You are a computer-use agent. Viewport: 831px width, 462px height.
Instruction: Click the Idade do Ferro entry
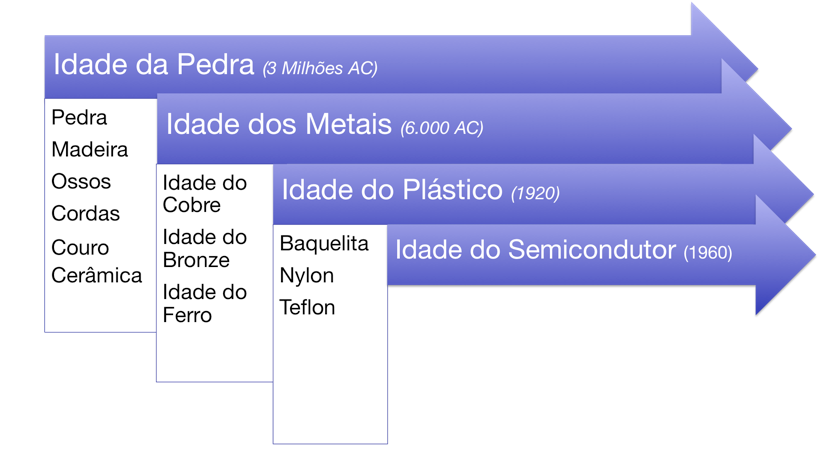(205, 304)
